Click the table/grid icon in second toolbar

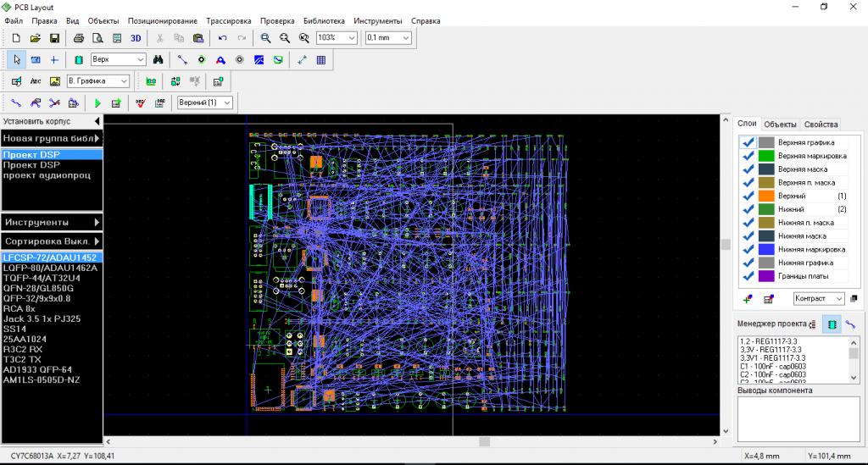pyautogui.click(x=321, y=60)
